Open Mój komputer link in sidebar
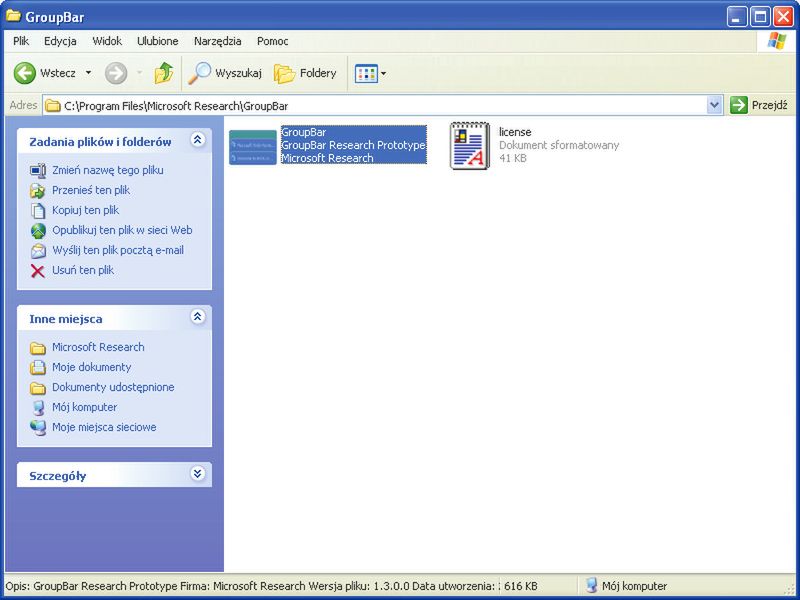Screen dimensions: 800x600 click(84, 407)
